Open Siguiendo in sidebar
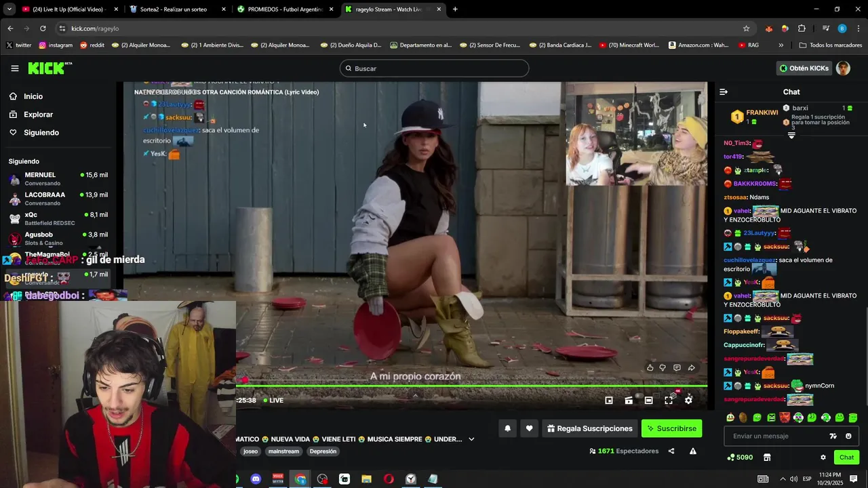868x488 pixels. [x=41, y=133]
